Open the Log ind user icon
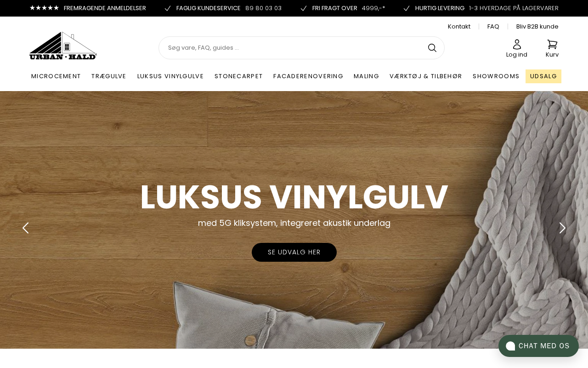 pyautogui.click(x=517, y=44)
